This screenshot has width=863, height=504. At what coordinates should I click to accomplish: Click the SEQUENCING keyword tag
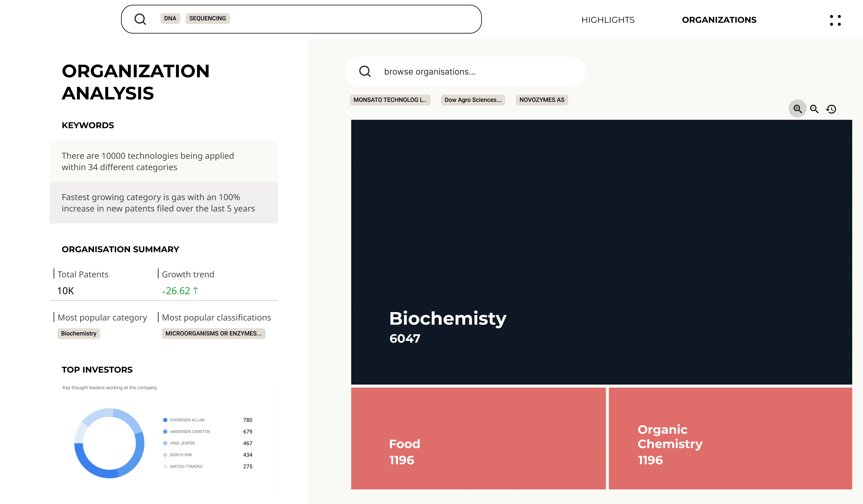(208, 19)
